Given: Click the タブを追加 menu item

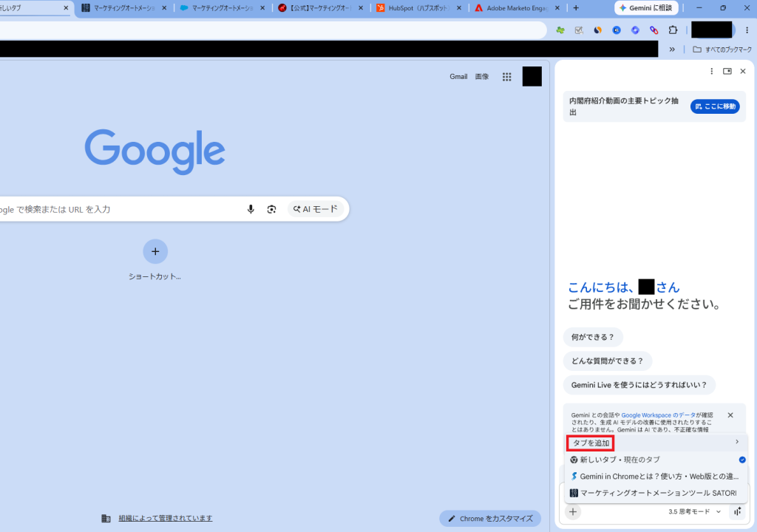Looking at the screenshot, I should tap(656, 443).
